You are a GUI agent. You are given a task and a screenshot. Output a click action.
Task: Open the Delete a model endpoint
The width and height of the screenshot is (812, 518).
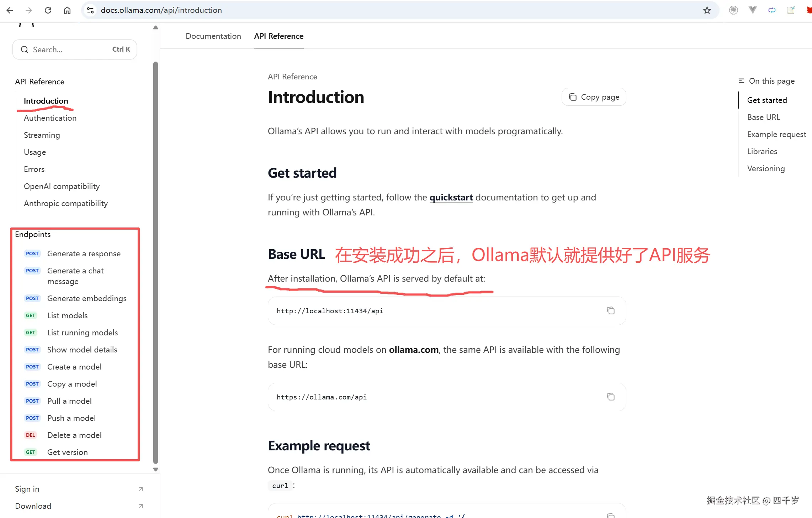click(x=74, y=435)
